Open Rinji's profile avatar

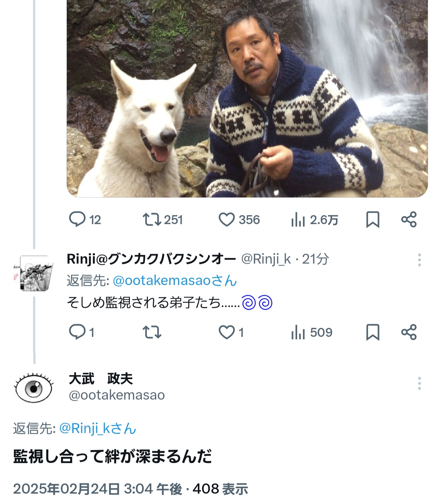pos(34,273)
